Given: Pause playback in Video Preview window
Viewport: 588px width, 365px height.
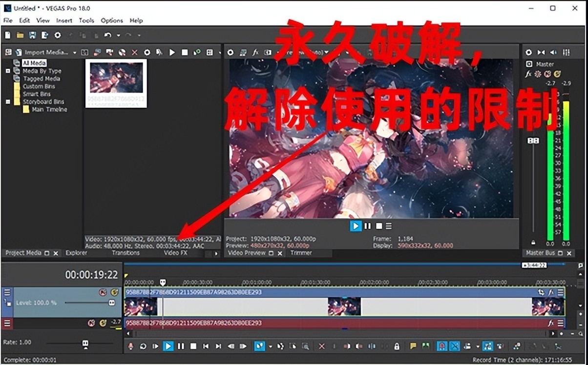Looking at the screenshot, I should (367, 226).
